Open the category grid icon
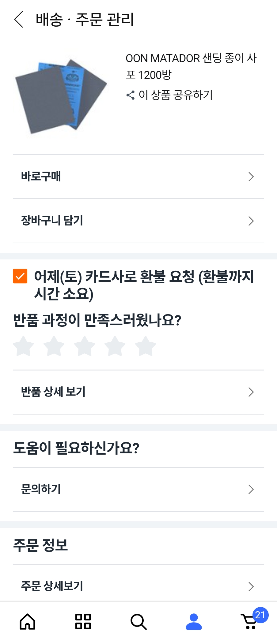This screenshot has width=277, height=644. pos(83,622)
